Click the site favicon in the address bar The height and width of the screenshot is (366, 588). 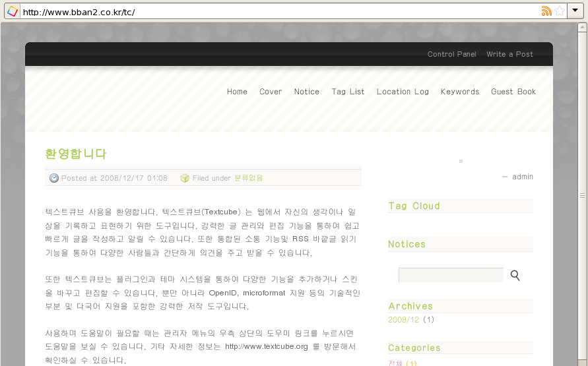(13, 11)
